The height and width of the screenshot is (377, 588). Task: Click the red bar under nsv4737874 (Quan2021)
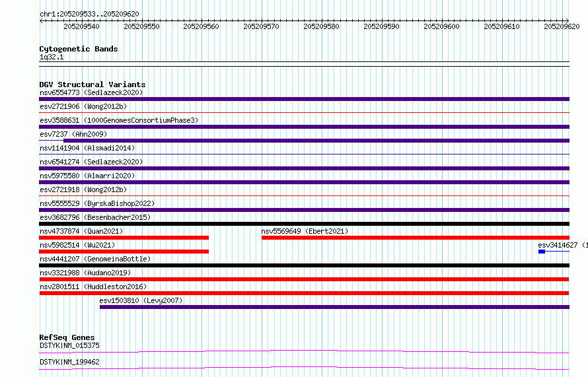click(x=124, y=238)
